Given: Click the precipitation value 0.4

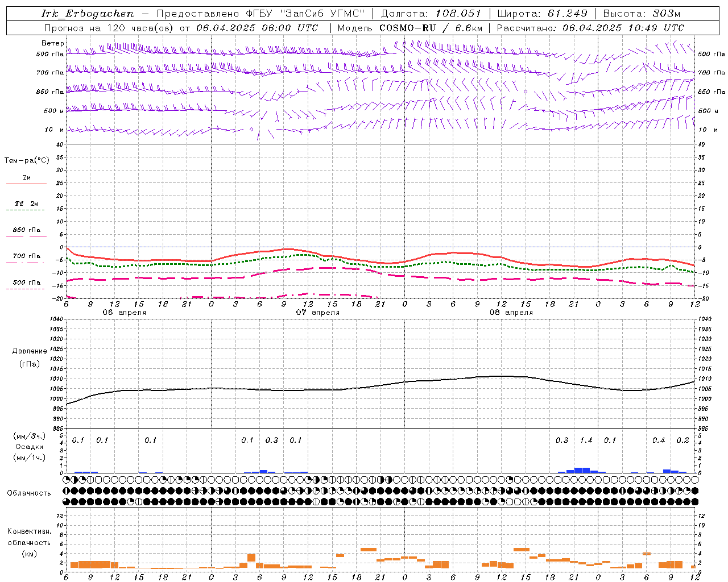Looking at the screenshot, I should click(x=659, y=440).
